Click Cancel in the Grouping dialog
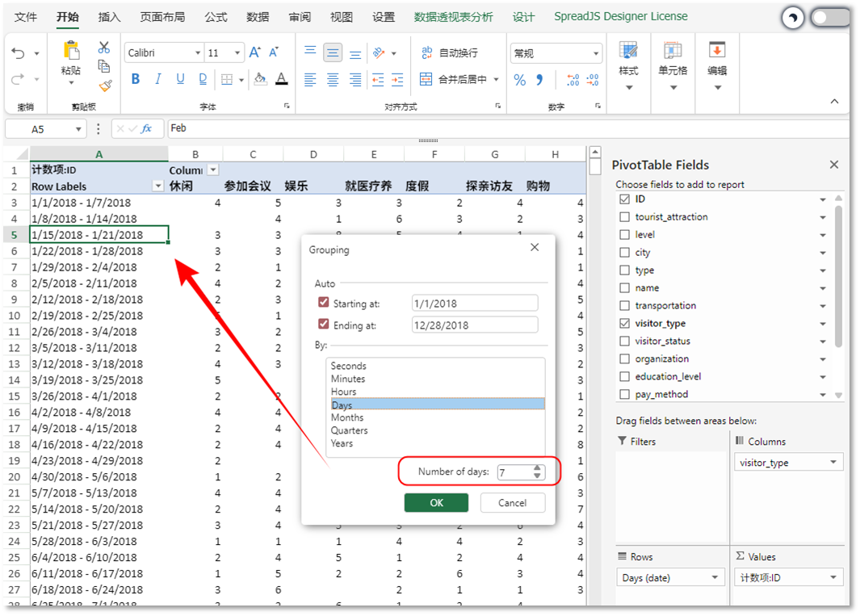The image size is (860, 616). pyautogui.click(x=512, y=502)
